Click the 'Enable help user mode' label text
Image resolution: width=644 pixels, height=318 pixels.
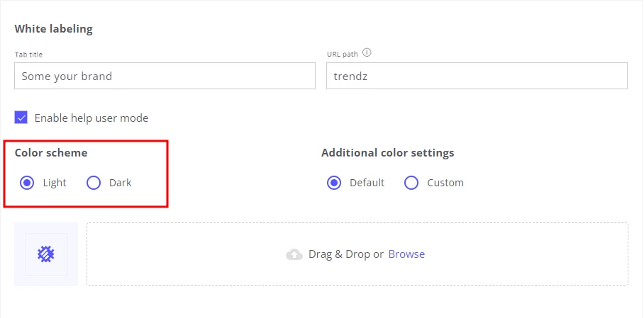tap(91, 118)
